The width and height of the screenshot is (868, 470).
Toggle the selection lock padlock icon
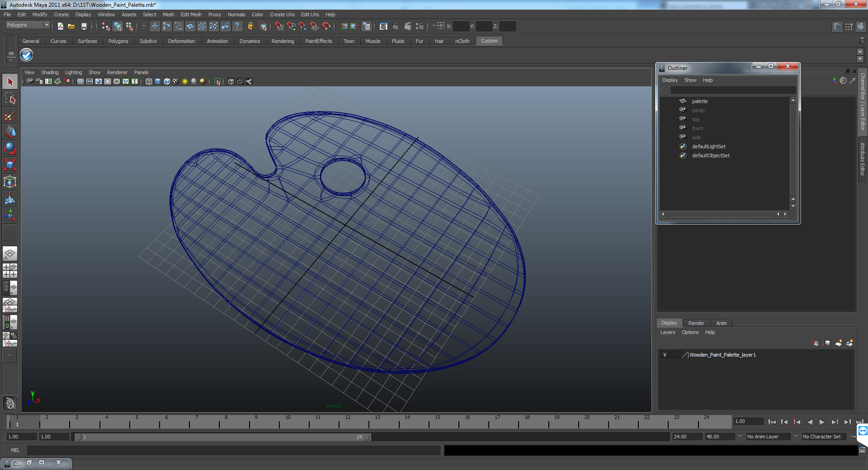point(250,26)
